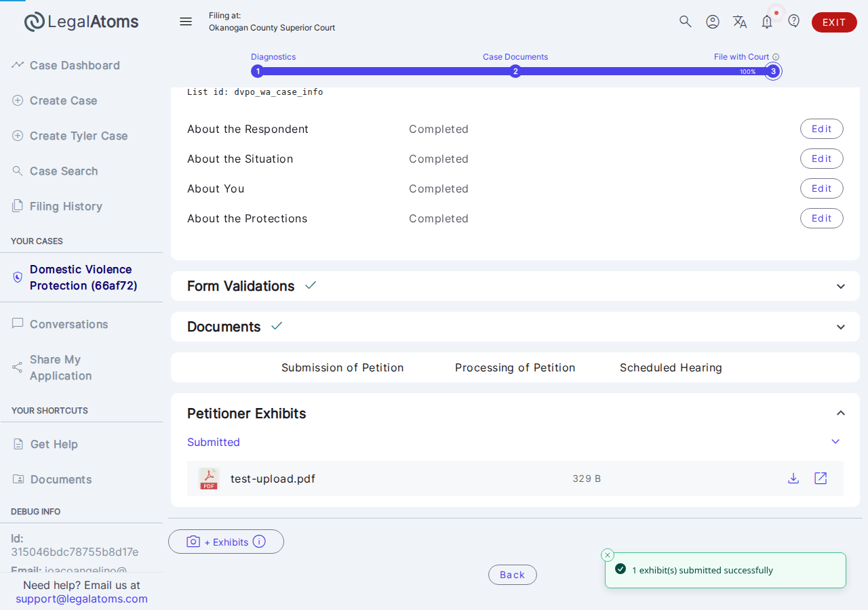
Task: Expand the Documents panel chevron
Action: tap(841, 327)
